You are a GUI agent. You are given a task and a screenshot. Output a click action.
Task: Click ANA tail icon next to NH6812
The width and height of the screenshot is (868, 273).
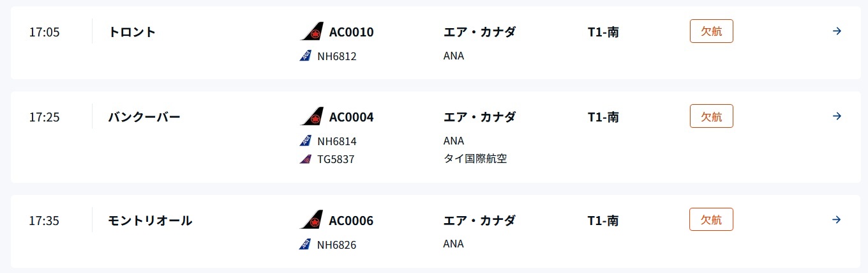[305, 56]
